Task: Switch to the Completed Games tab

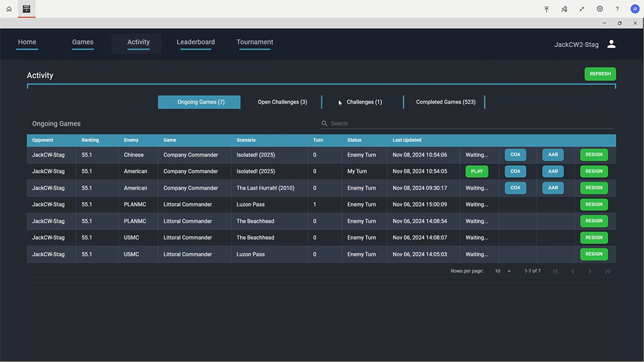Action: point(445,101)
